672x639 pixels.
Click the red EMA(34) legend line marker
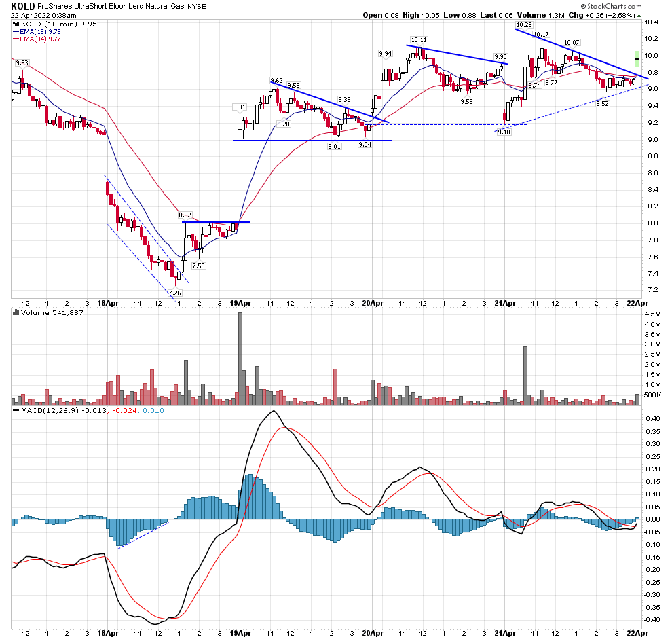(16, 39)
